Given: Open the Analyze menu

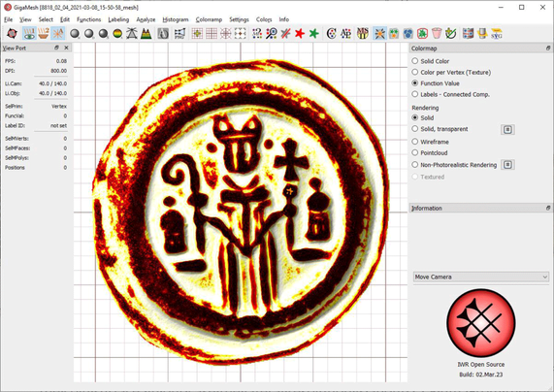Looking at the screenshot, I should 146,19.
